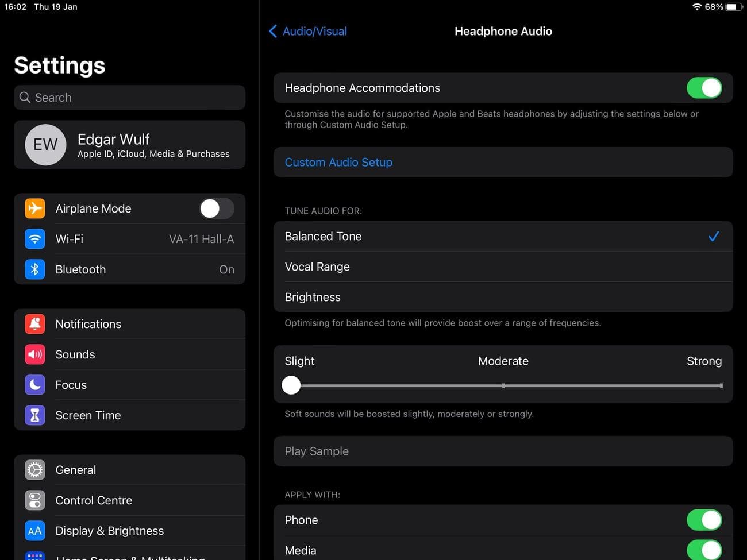Open Notifications using the bell icon
This screenshot has height=560, width=747.
(35, 324)
